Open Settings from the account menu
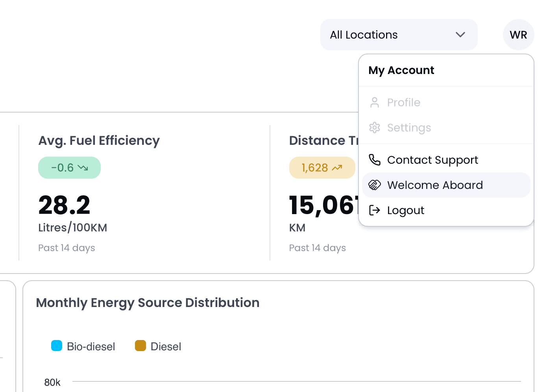 click(x=409, y=128)
